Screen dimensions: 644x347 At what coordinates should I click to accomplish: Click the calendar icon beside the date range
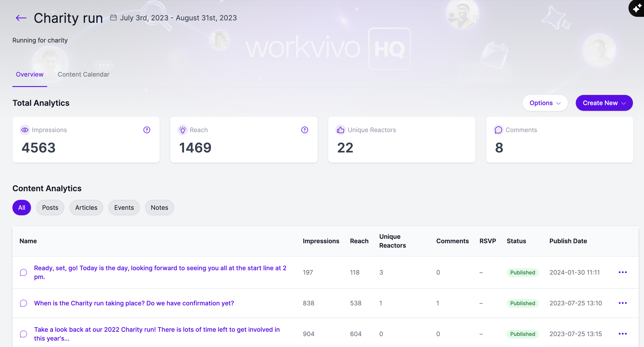113,17
